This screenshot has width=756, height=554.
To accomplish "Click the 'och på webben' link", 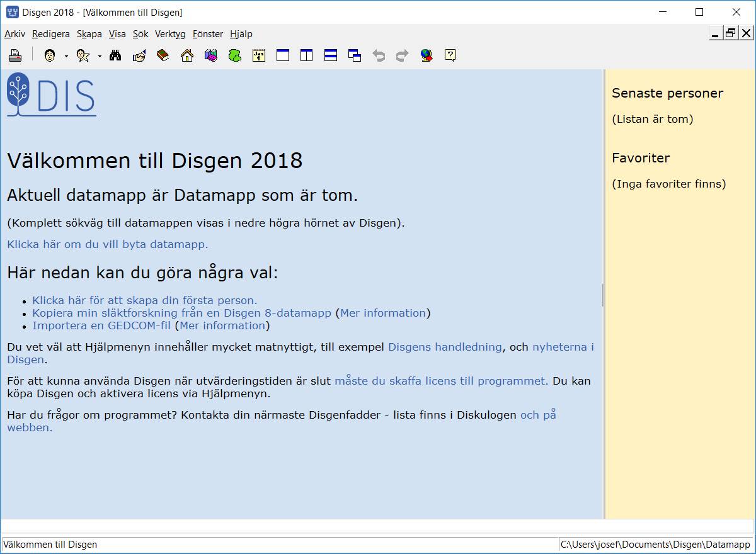I will click(x=538, y=415).
